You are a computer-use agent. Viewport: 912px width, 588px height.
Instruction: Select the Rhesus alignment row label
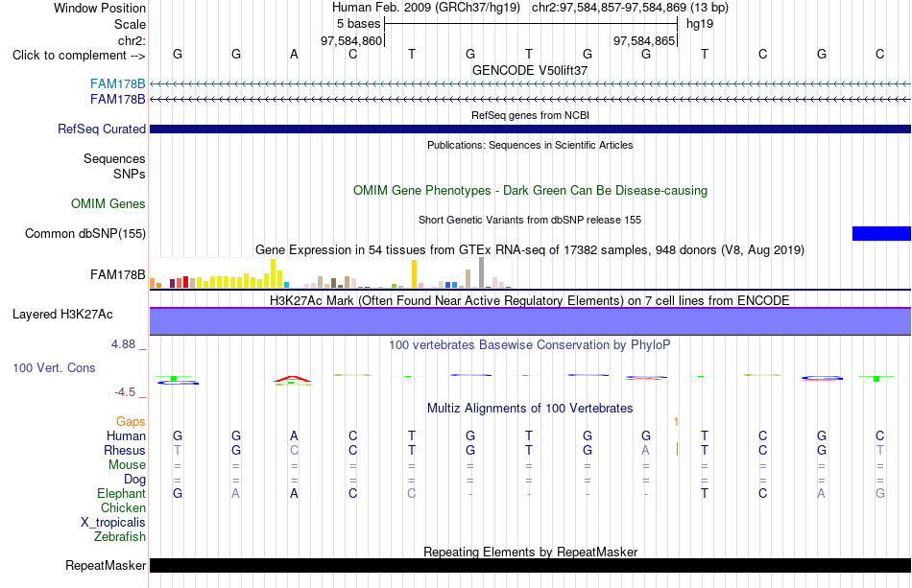[125, 450]
